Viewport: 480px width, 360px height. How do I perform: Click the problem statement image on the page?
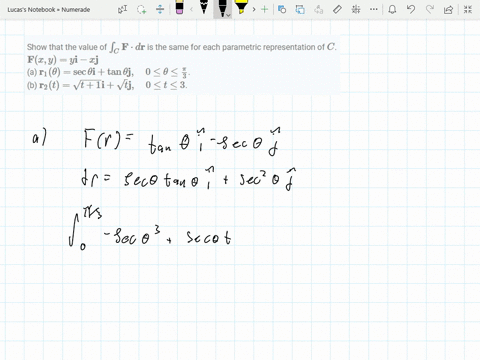pos(182,65)
